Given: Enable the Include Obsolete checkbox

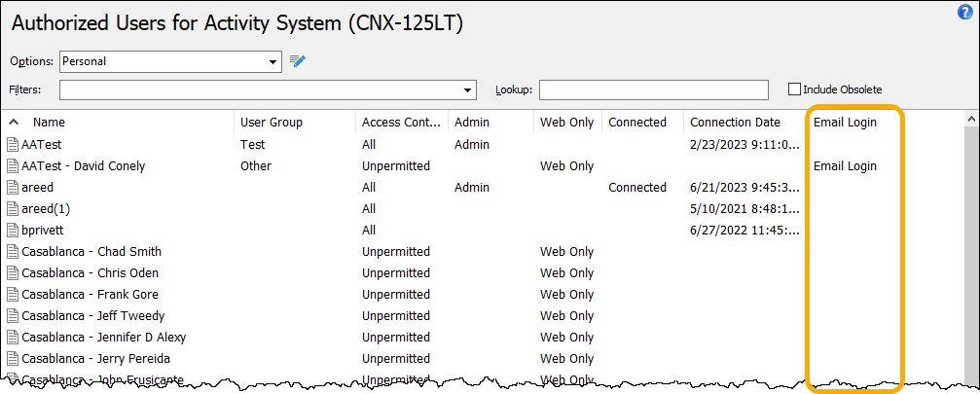Looking at the screenshot, I should click(x=794, y=90).
